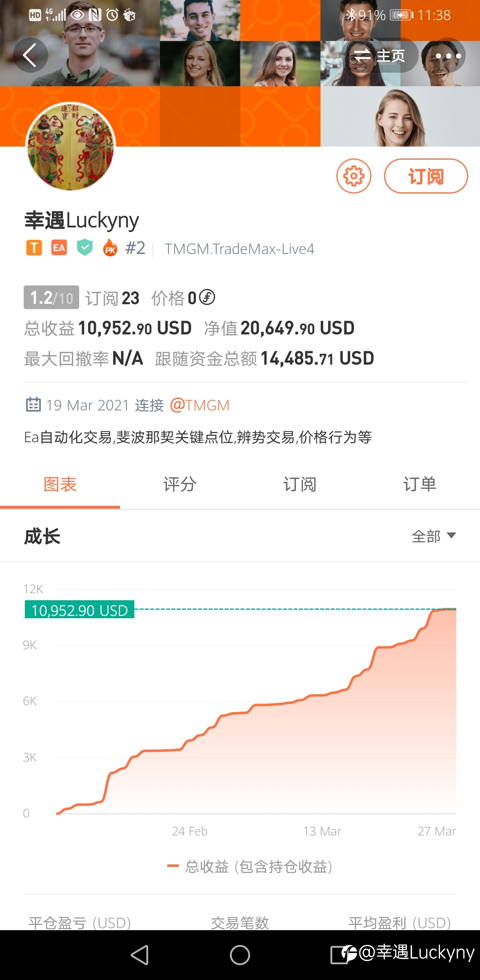480x980 pixels.
Task: Open the three-dots more menu
Action: tap(448, 55)
